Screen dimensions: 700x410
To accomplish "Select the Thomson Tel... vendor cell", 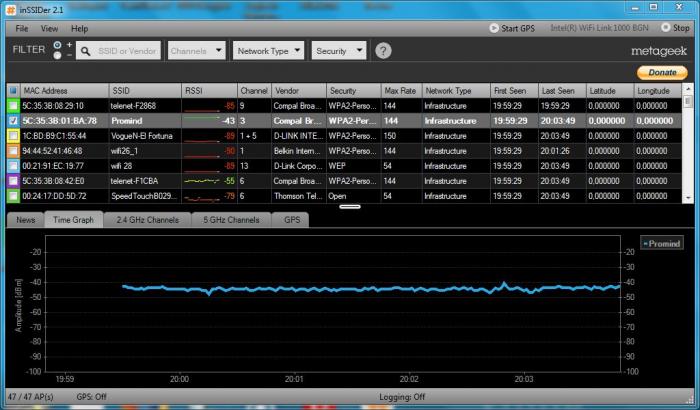I will coord(299,196).
